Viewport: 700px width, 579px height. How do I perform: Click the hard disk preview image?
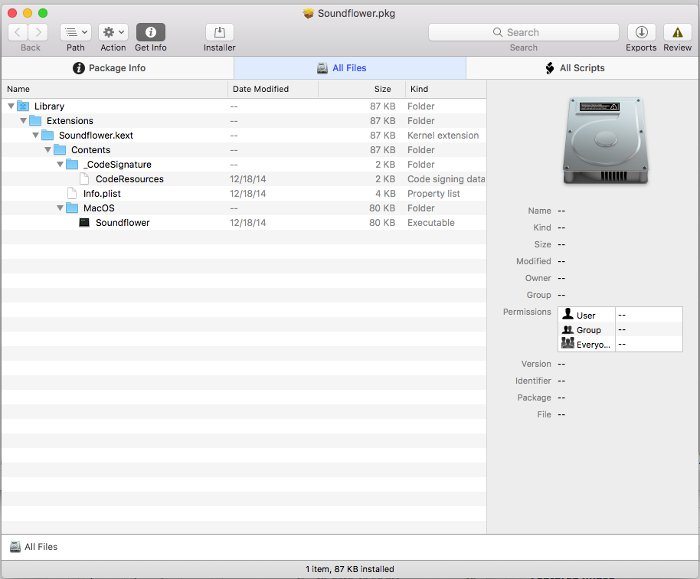(605, 140)
